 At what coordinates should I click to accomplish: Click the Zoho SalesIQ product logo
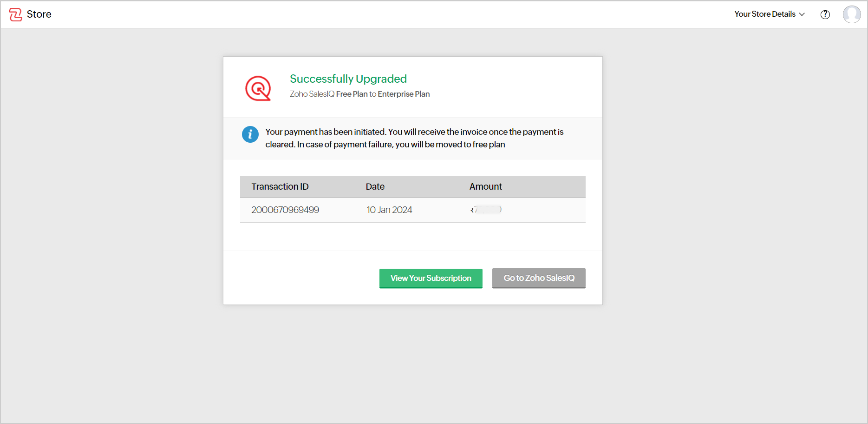click(258, 88)
